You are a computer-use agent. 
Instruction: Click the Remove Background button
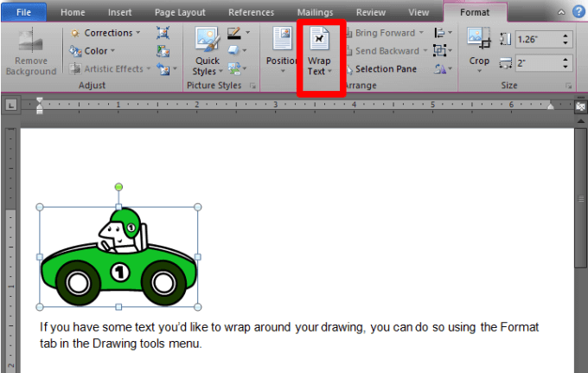click(x=31, y=52)
